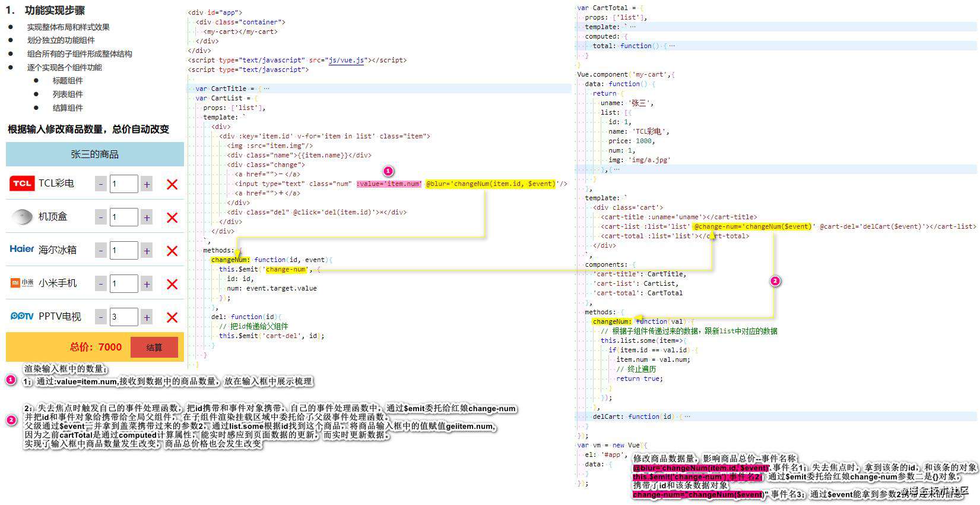Viewport: 980px width, 505px height.
Task: Decrease quantity of 海尔冰箱 with minus
Action: (x=101, y=251)
